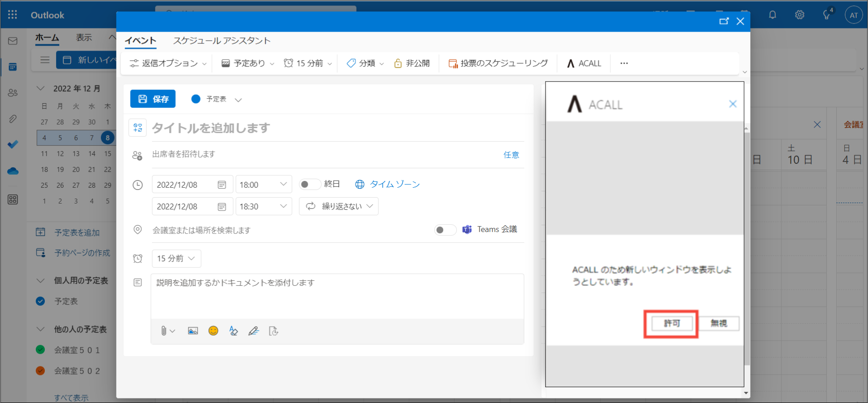868x403 pixels.
Task: Switch to イベント tab
Action: click(140, 40)
